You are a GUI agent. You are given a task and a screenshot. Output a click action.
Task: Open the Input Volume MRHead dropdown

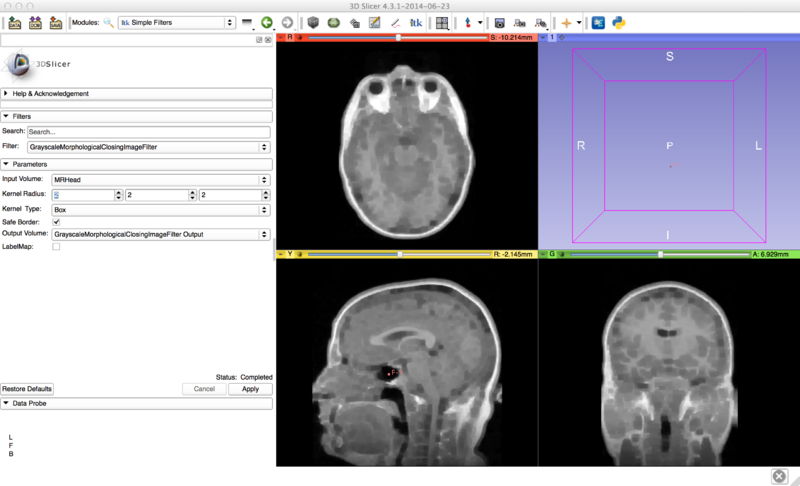161,180
